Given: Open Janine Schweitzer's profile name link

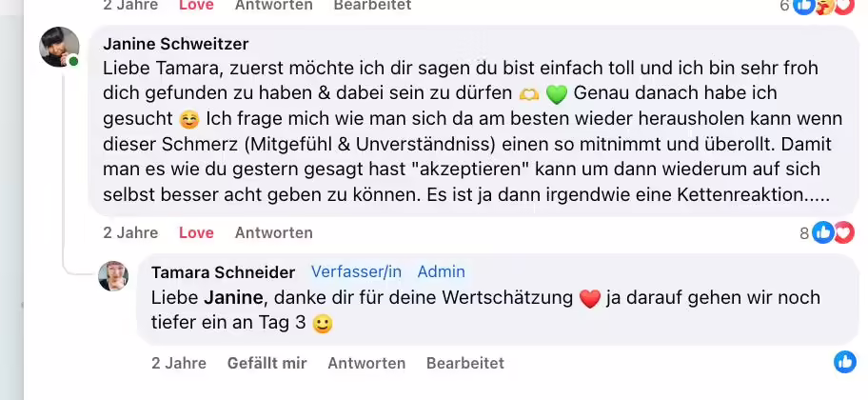Looking at the screenshot, I should (x=175, y=44).
